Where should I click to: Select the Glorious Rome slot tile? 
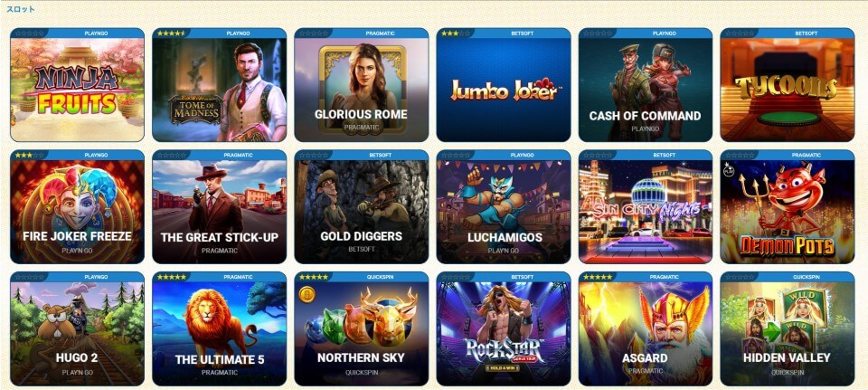tap(362, 85)
